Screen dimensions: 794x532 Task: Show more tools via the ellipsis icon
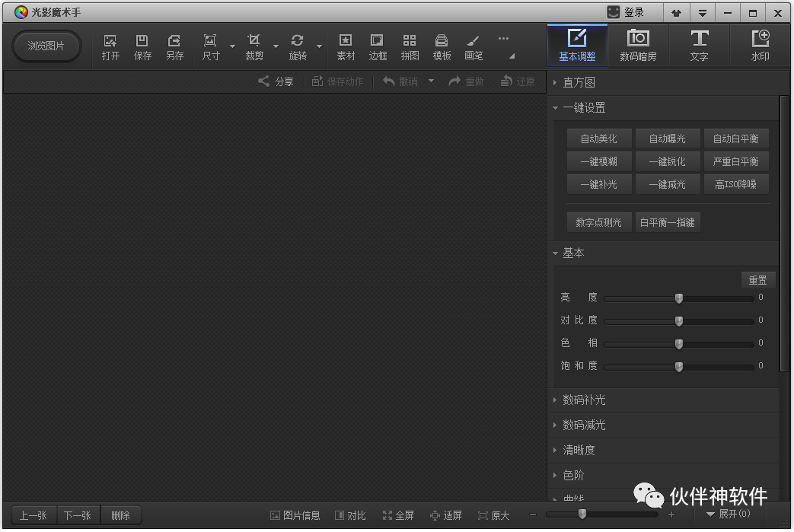[503, 39]
